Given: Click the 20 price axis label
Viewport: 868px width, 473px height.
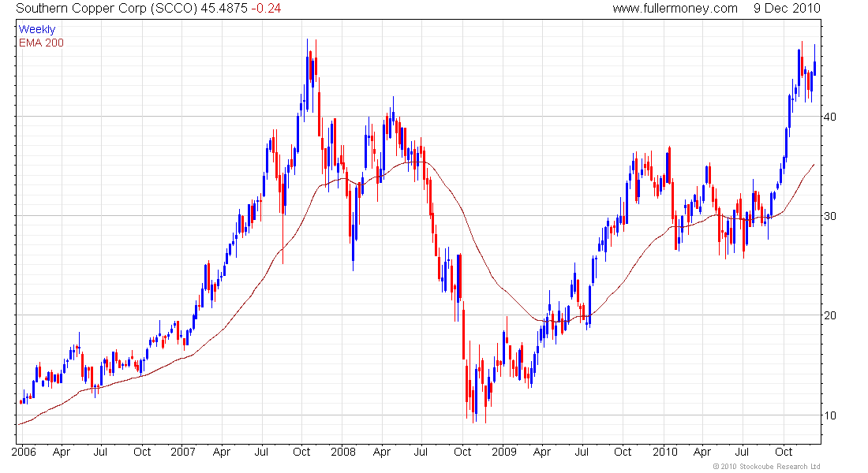Looking at the screenshot, I should [830, 316].
